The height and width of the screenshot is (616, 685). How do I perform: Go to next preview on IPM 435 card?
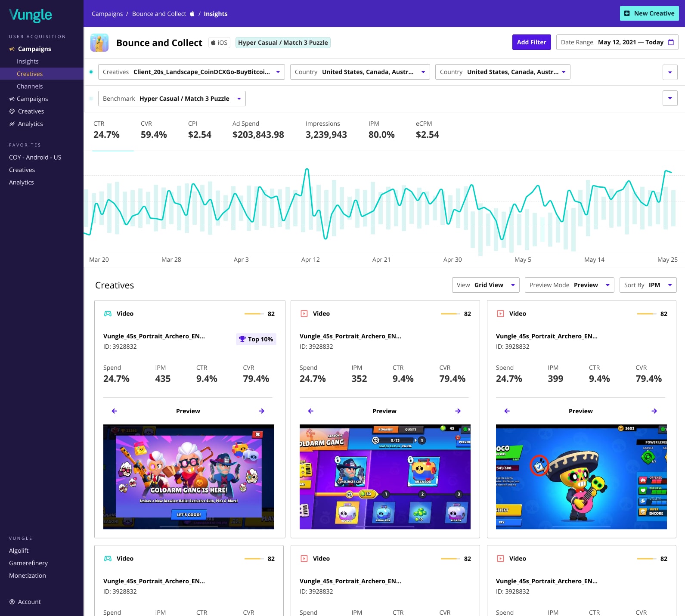(x=261, y=411)
